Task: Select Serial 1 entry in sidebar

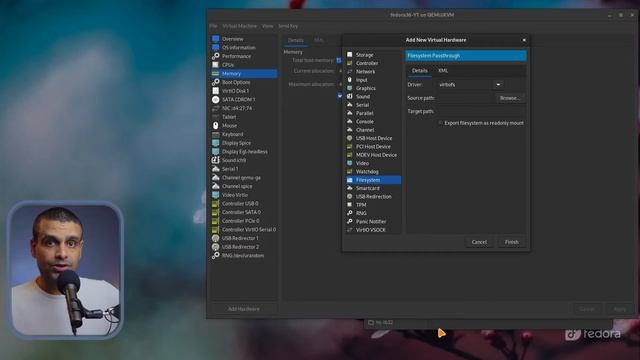Action: [x=244, y=169]
